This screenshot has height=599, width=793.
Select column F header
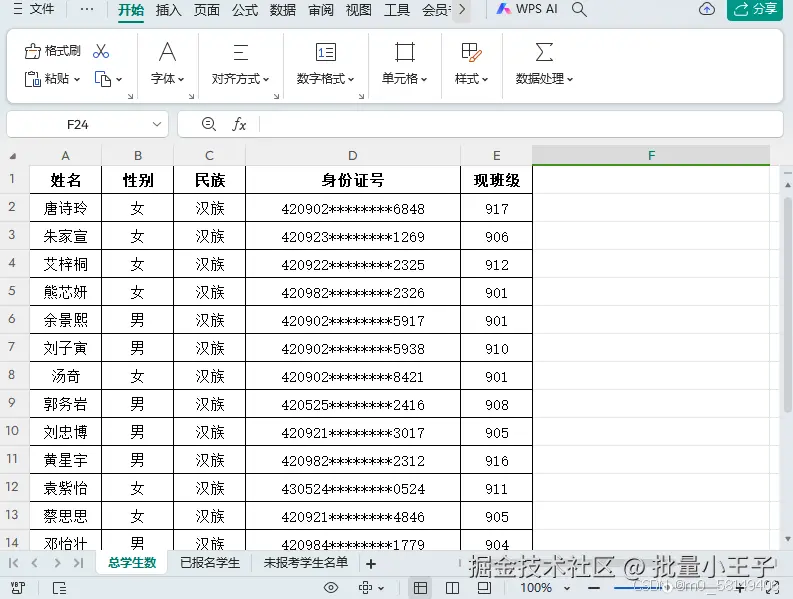pyautogui.click(x=651, y=155)
